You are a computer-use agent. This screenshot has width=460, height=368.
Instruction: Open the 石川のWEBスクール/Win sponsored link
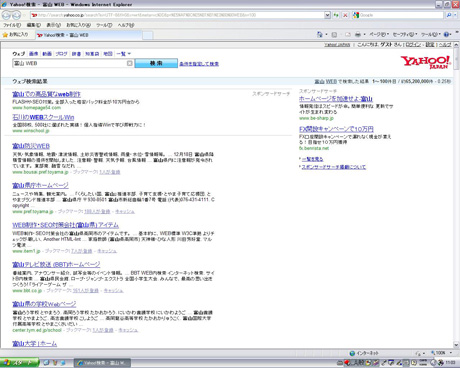pos(43,117)
